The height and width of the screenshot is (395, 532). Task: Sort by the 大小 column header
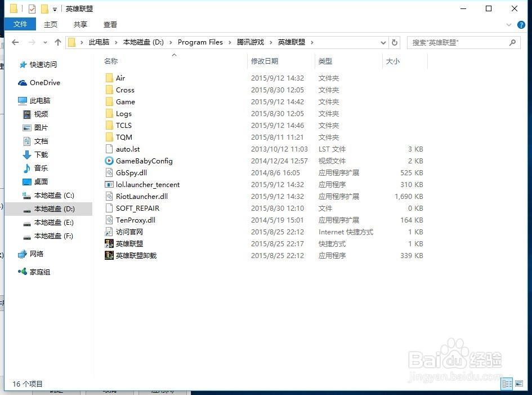click(x=393, y=61)
